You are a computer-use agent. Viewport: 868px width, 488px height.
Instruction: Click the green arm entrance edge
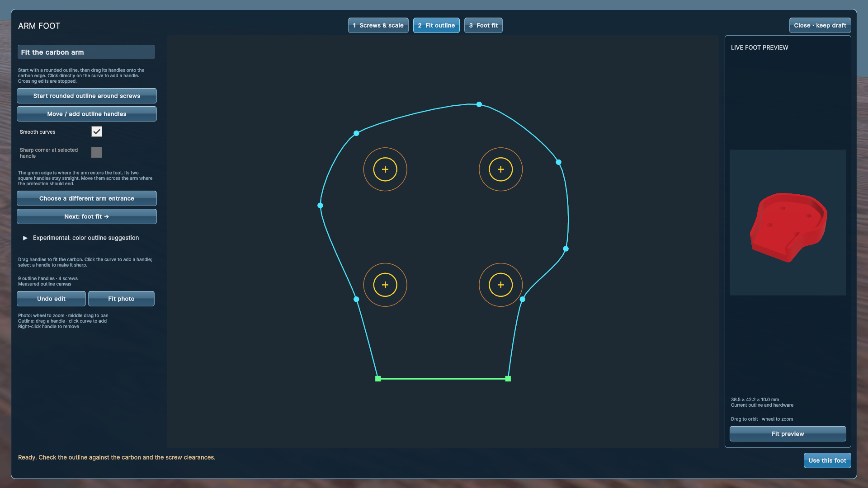point(443,379)
